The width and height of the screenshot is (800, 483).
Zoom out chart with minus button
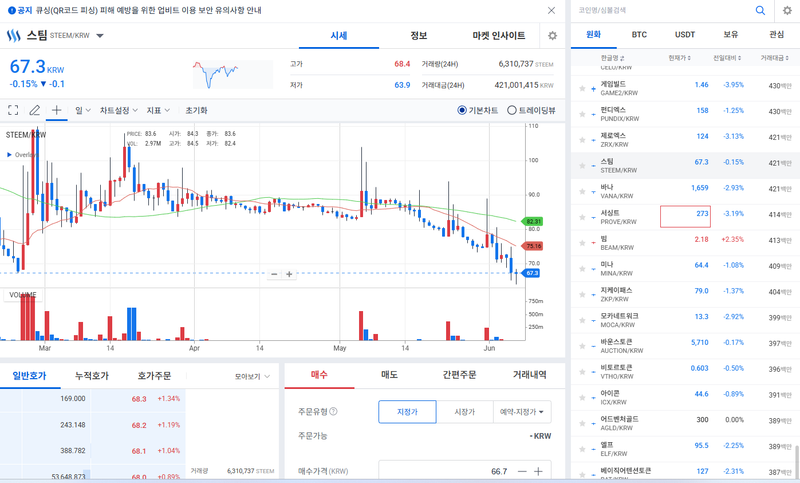[x=274, y=274]
